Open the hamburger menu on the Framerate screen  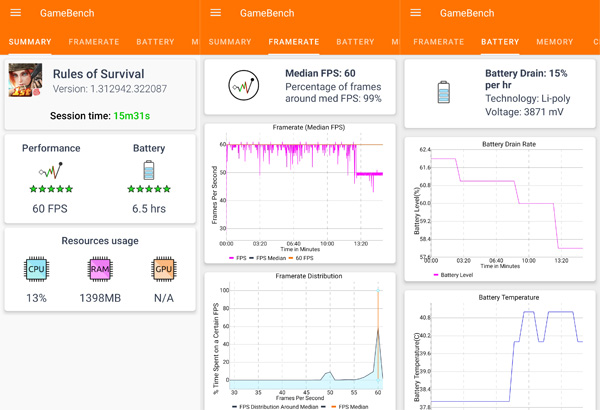(216, 13)
